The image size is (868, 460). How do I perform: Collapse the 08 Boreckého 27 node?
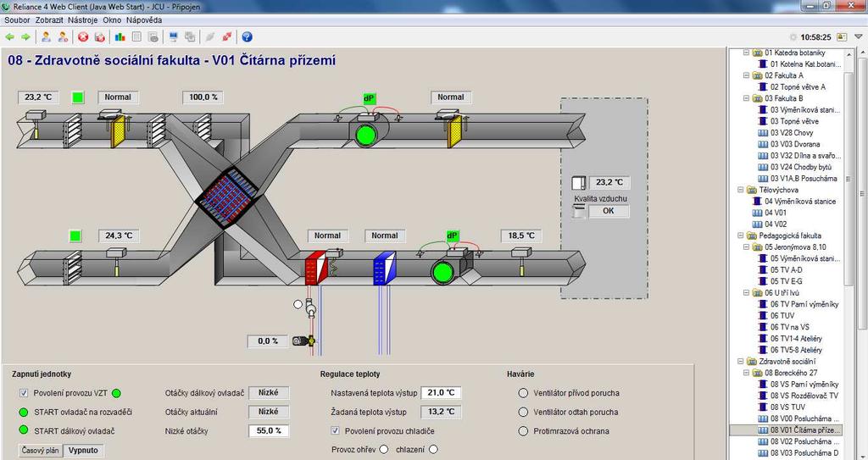[x=746, y=373]
